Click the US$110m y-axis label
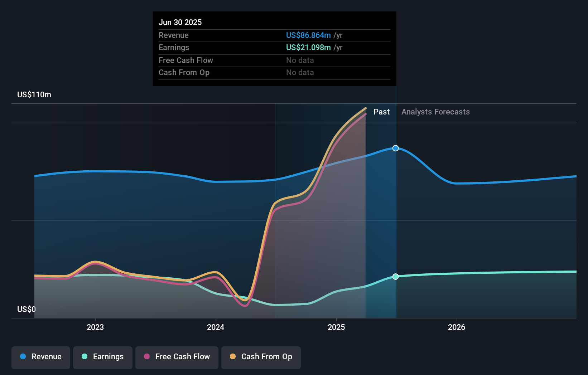Screen dimensions: 588x375 click(x=34, y=94)
